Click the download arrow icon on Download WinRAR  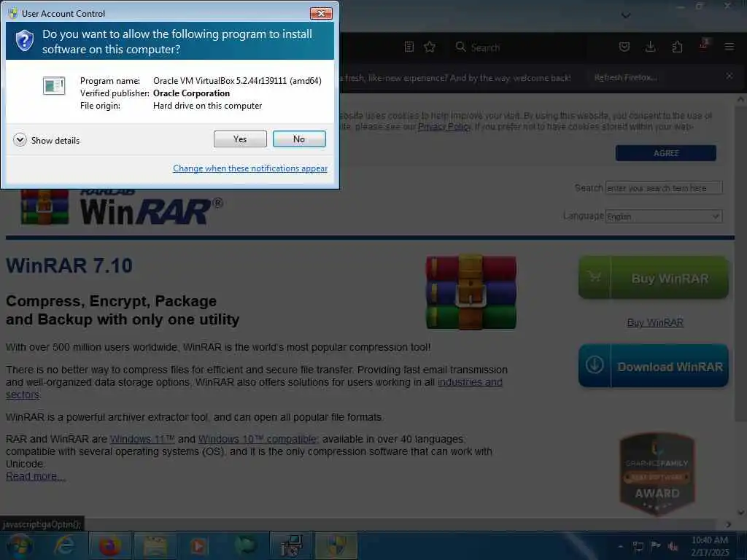click(595, 365)
